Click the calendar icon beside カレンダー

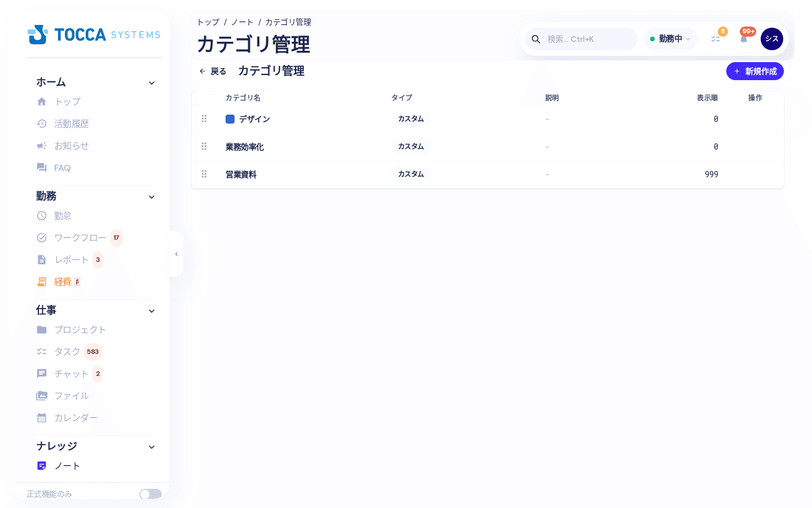click(42, 418)
